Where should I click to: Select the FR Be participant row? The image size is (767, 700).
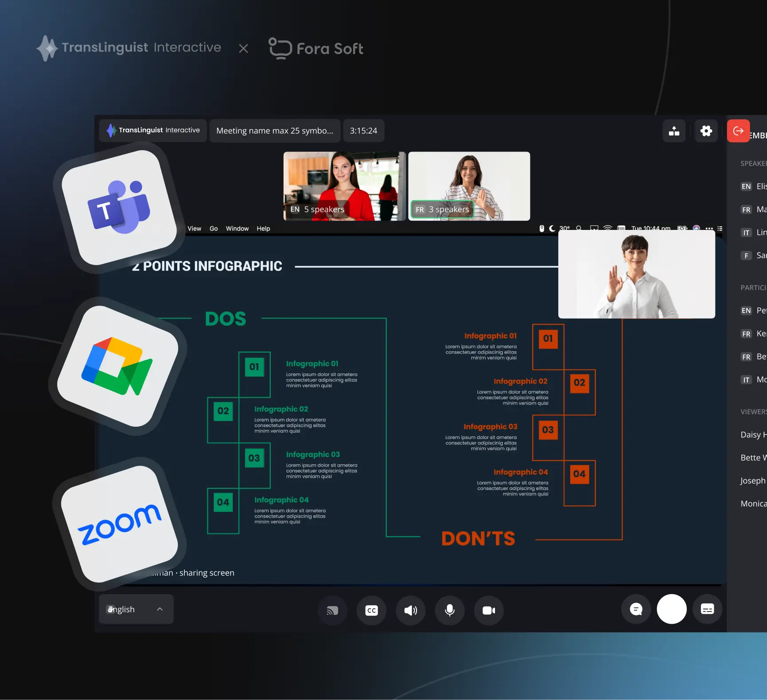point(753,357)
